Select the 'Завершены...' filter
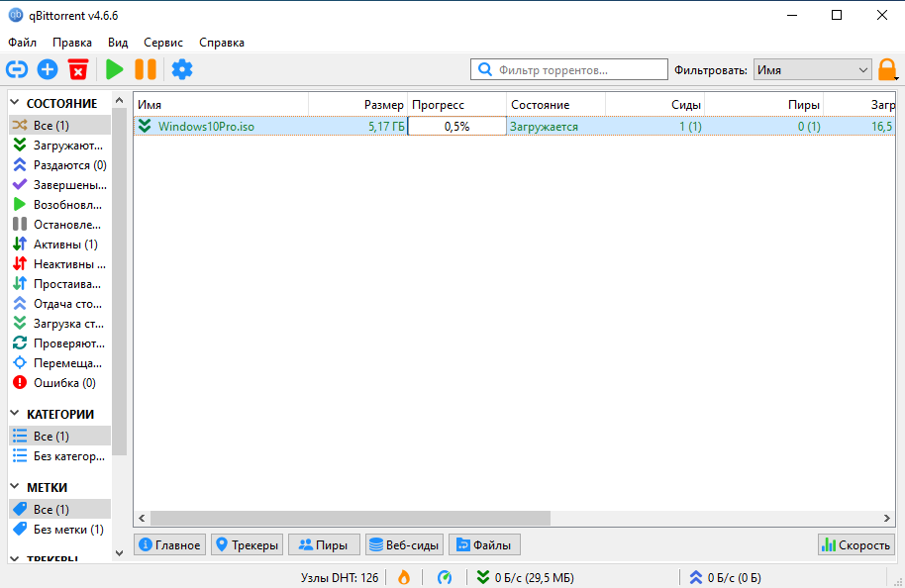Image resolution: width=905 pixels, height=588 pixels. point(59,185)
